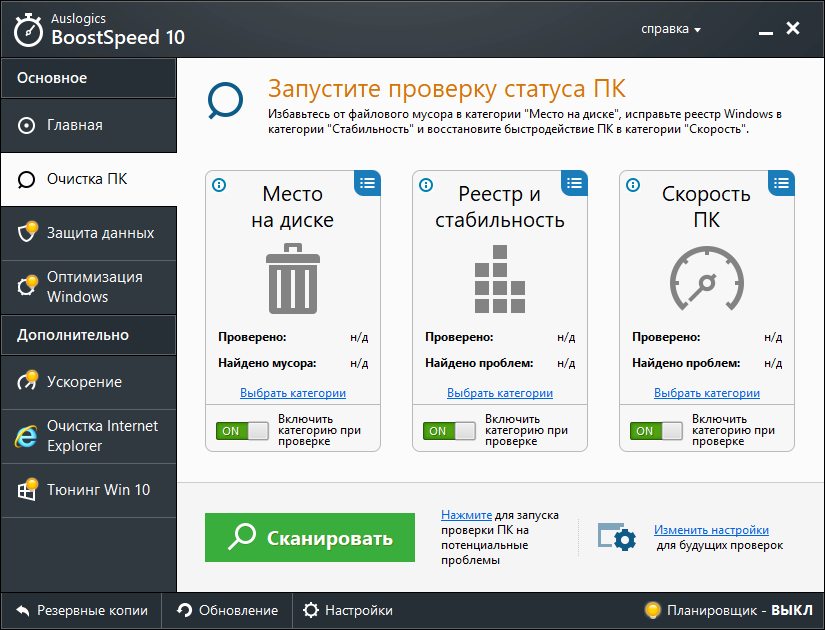Click the Нажмите link
The width and height of the screenshot is (825, 630).
466,515
